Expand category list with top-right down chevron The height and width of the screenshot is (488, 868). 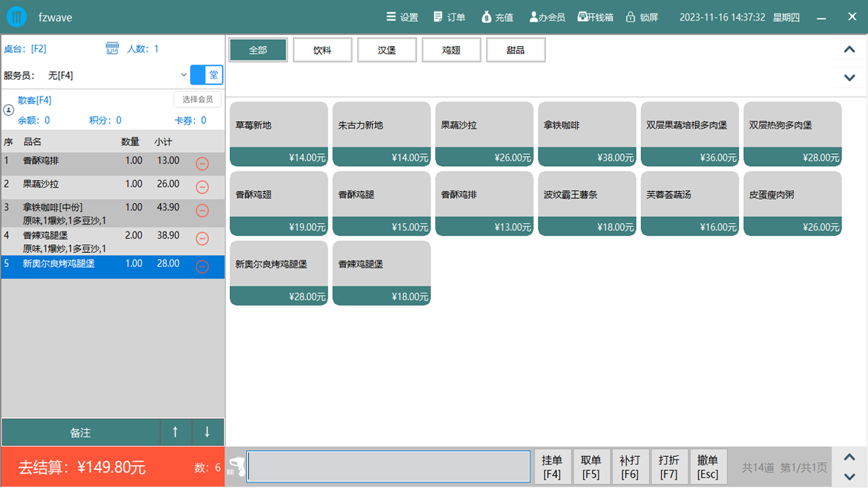tap(849, 77)
